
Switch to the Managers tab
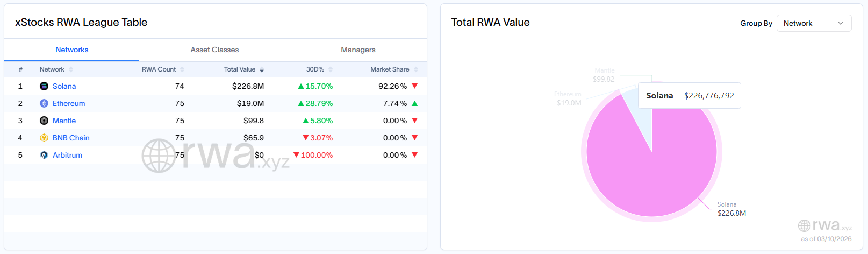[358, 50]
